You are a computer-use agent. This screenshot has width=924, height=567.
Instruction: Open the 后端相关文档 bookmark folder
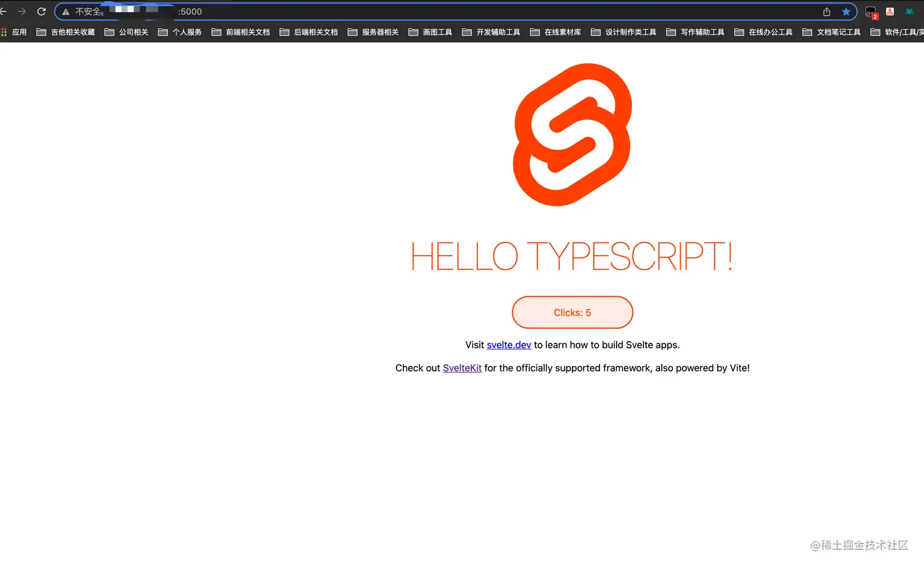point(309,32)
